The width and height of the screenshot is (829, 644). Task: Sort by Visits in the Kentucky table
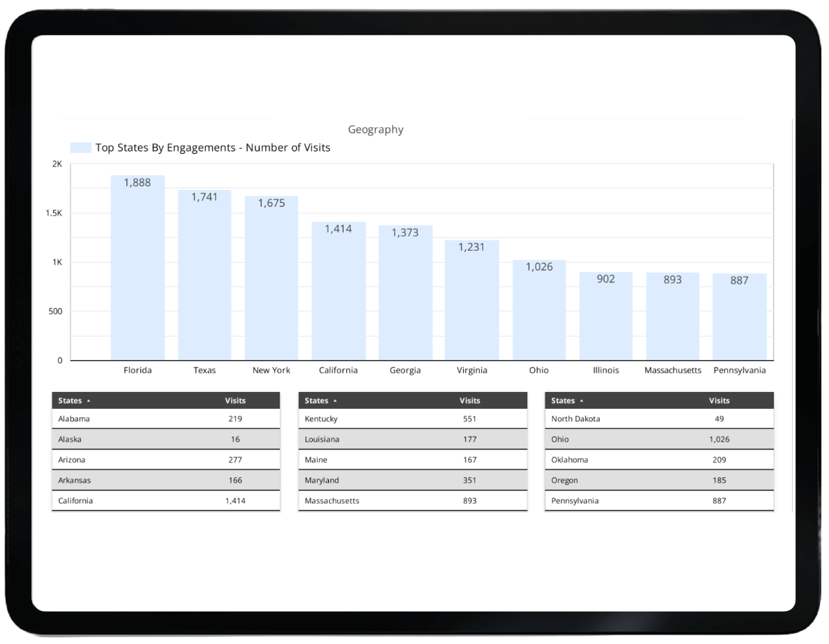click(470, 401)
